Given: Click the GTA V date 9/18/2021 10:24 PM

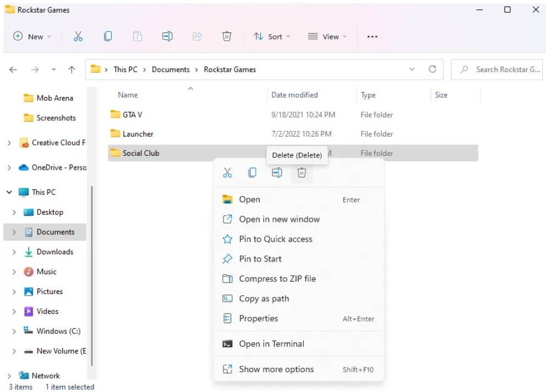Looking at the screenshot, I should pyautogui.click(x=303, y=115).
